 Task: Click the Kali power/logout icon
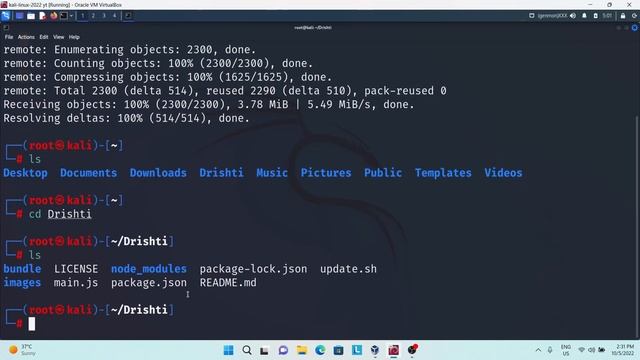click(634, 16)
